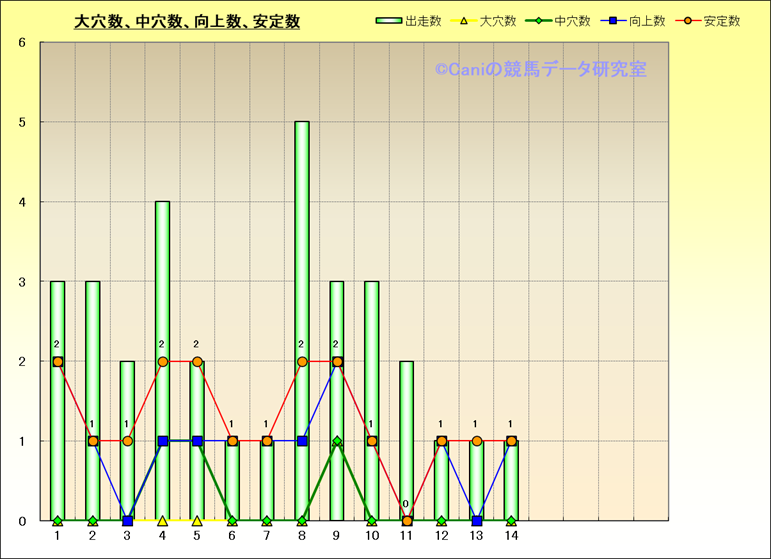Click the blue square marker at category 13

pyautogui.click(x=476, y=521)
